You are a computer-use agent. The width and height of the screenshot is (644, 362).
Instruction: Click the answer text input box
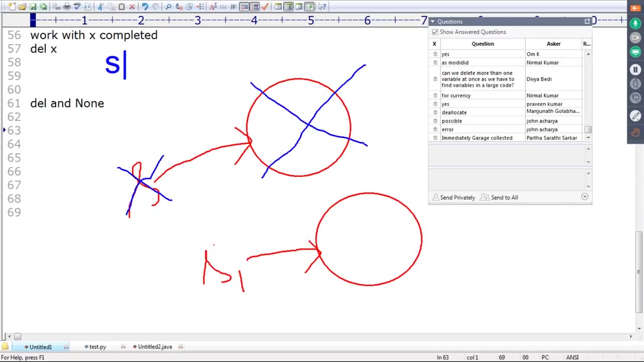pyautogui.click(x=506, y=180)
